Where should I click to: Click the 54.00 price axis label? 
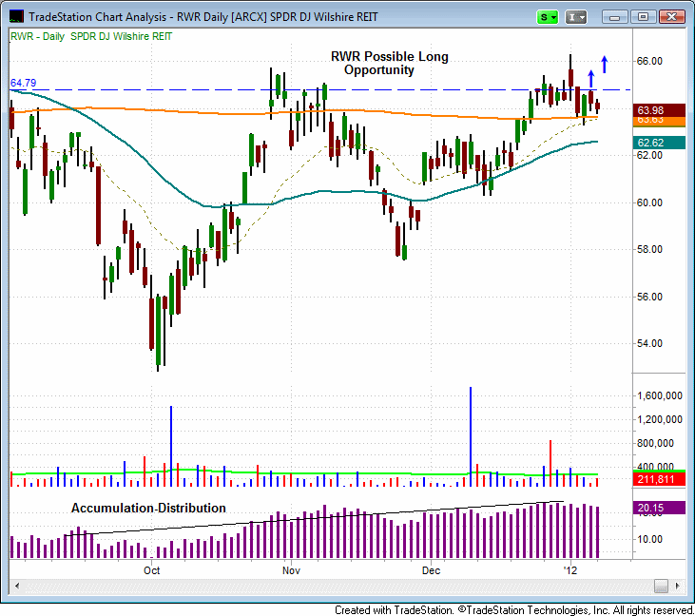click(649, 343)
